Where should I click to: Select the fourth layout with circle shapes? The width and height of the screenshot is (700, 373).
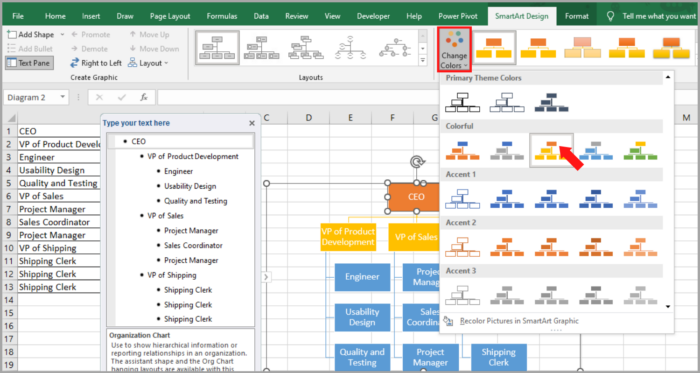pos(351,48)
